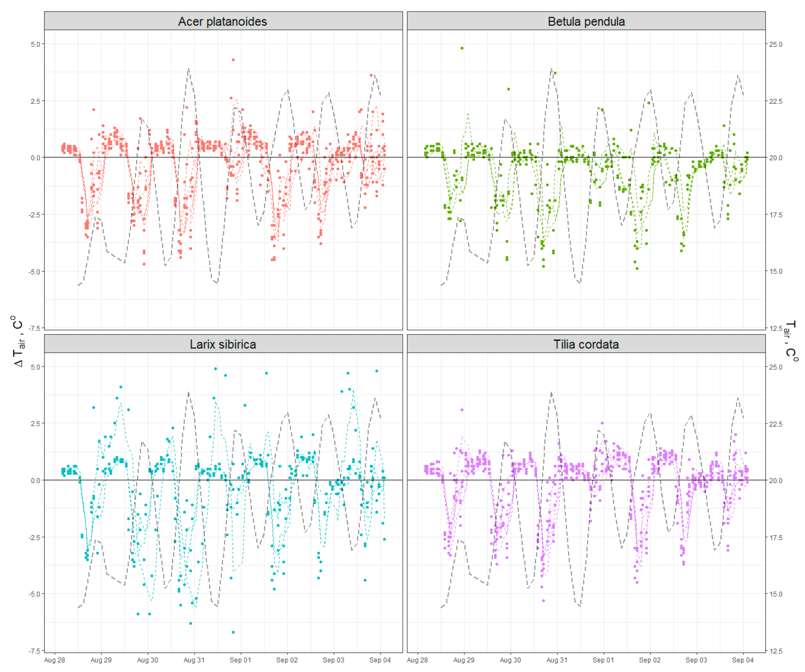
Task: Click the highest red point in Acer panel
Action: point(233,60)
